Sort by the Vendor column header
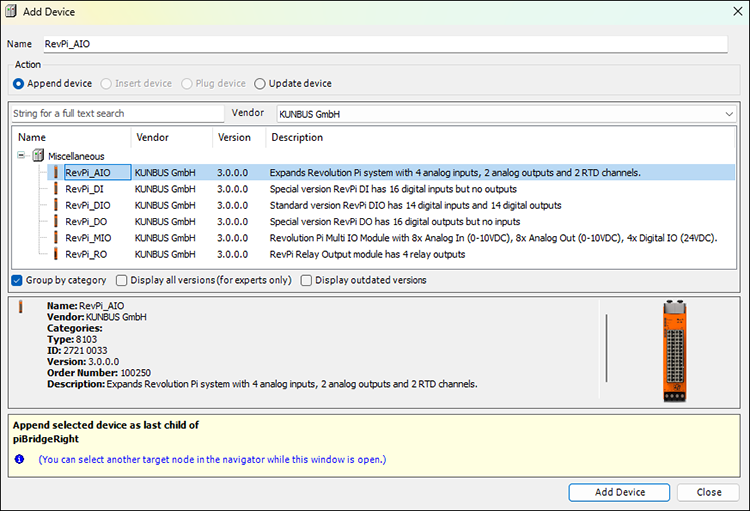The height and width of the screenshot is (511, 750). pyautogui.click(x=172, y=137)
